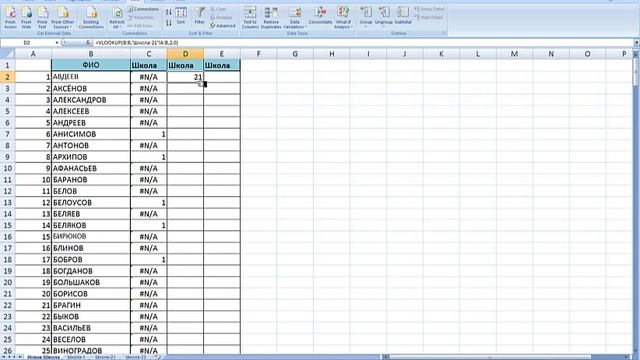Sort ascending A to Z

coord(169,13)
